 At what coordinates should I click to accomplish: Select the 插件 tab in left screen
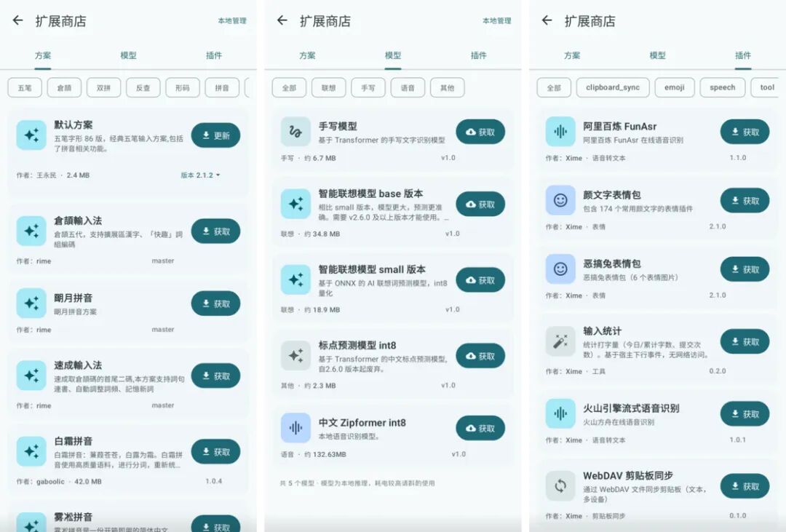(214, 55)
